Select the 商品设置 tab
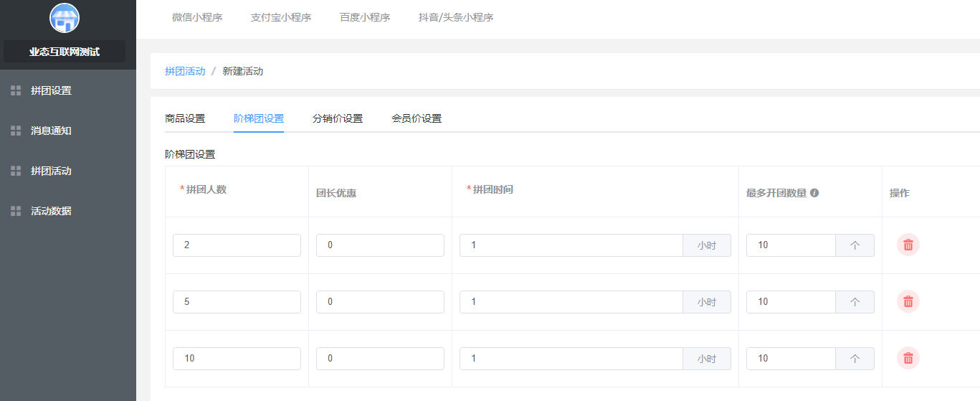This screenshot has height=401, width=980. (x=185, y=118)
